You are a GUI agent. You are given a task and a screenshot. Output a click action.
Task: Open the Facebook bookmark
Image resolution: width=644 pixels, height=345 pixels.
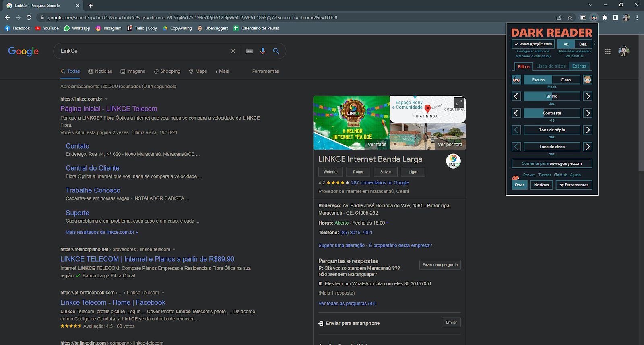tap(17, 28)
